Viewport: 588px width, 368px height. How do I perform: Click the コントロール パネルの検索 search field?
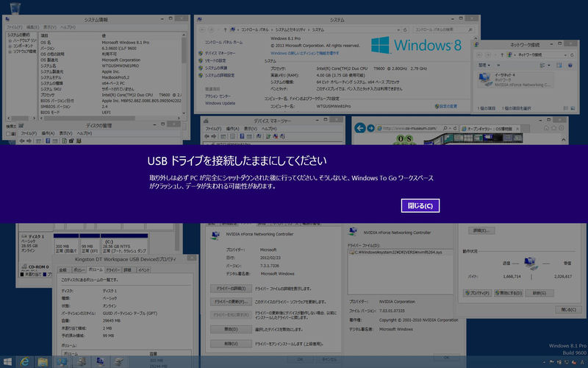tap(443, 29)
